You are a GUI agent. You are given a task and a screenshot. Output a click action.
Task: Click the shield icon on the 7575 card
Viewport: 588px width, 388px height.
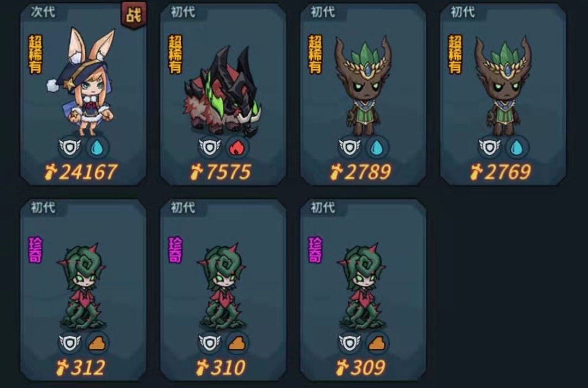(x=210, y=147)
